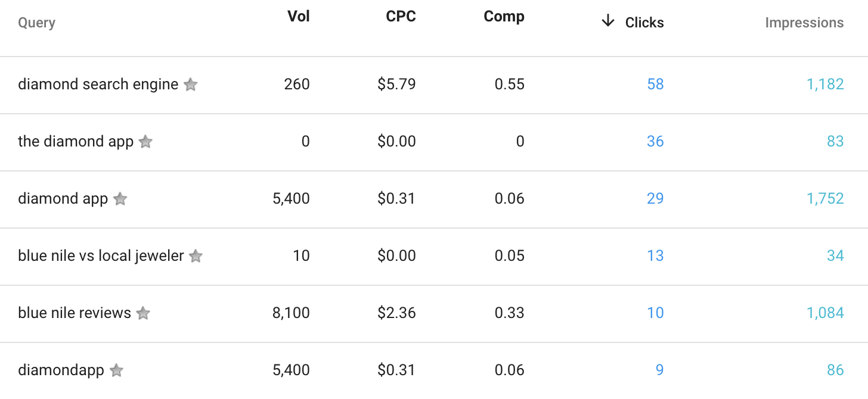The width and height of the screenshot is (868, 399).
Task: Click the 36 clicks value
Action: [655, 141]
